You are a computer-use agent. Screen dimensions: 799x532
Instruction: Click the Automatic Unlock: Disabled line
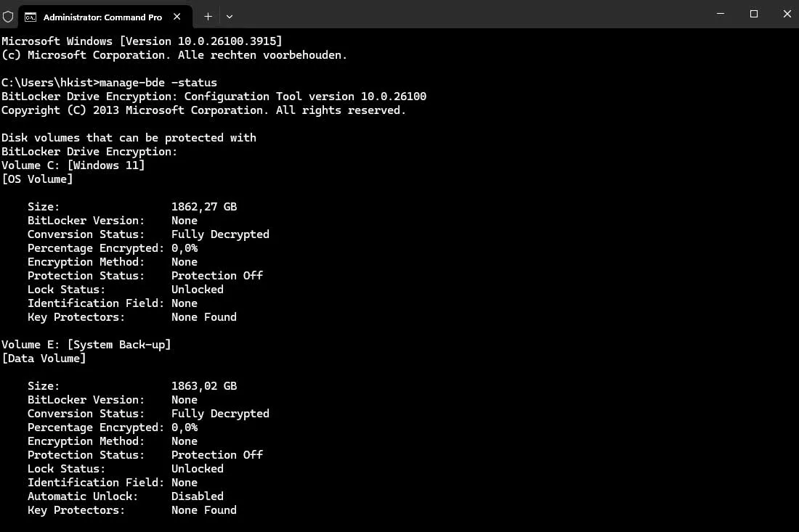pos(125,496)
